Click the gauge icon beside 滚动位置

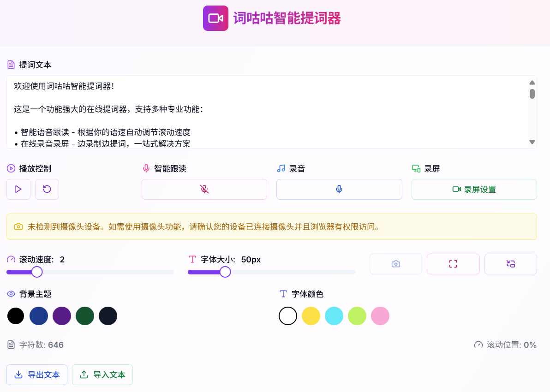pyautogui.click(x=478, y=344)
